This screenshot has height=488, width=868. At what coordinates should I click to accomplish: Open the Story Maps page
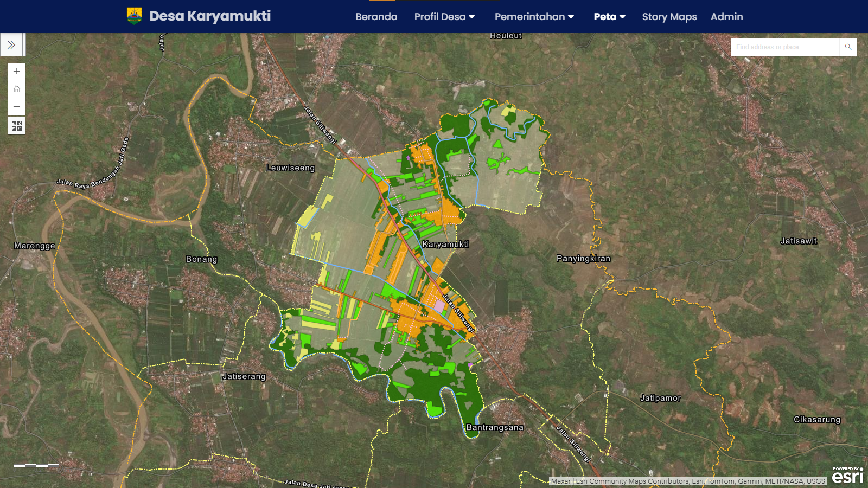point(669,17)
